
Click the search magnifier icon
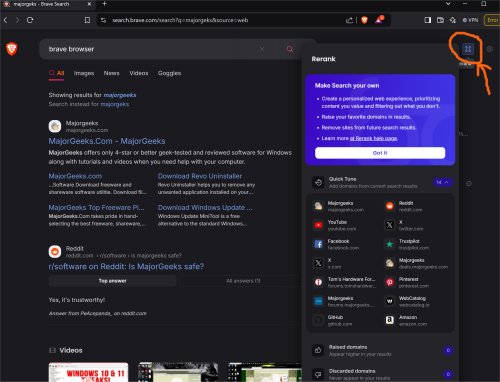(290, 49)
